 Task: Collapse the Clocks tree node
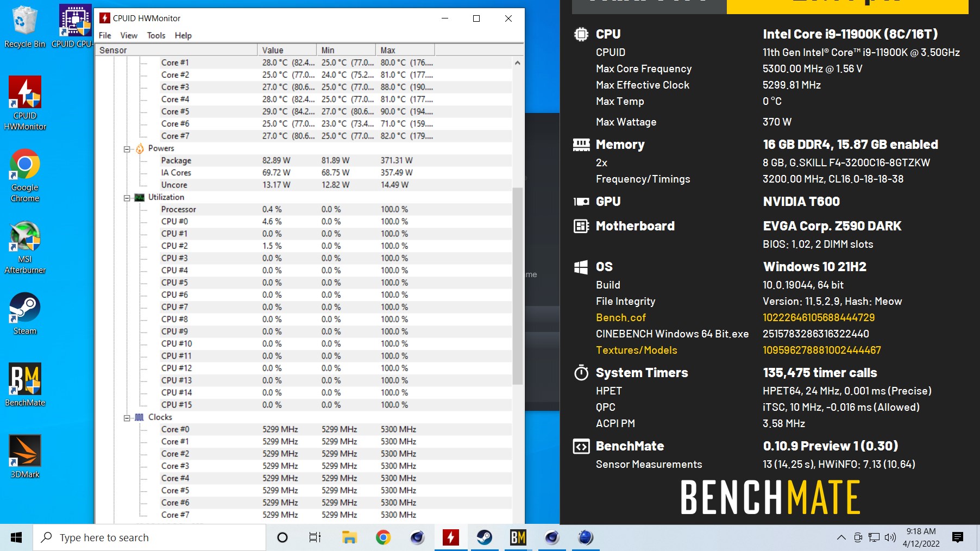coord(127,418)
